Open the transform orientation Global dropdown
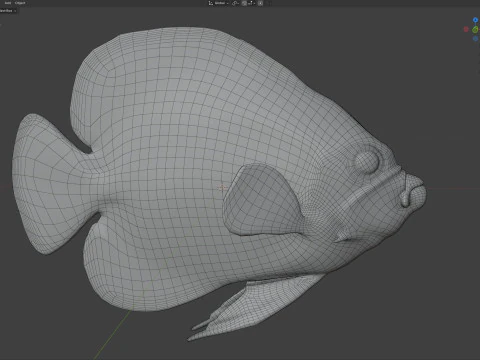 [x=221, y=3]
